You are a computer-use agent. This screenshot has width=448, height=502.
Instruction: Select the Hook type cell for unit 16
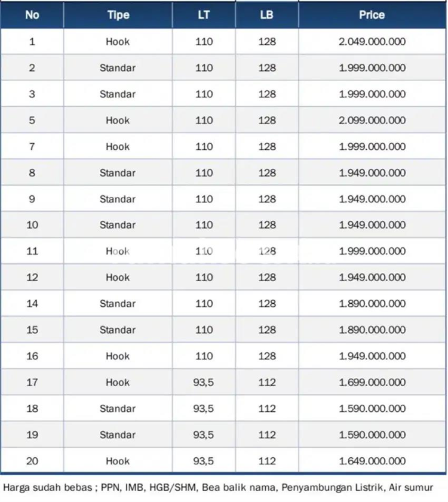118,356
